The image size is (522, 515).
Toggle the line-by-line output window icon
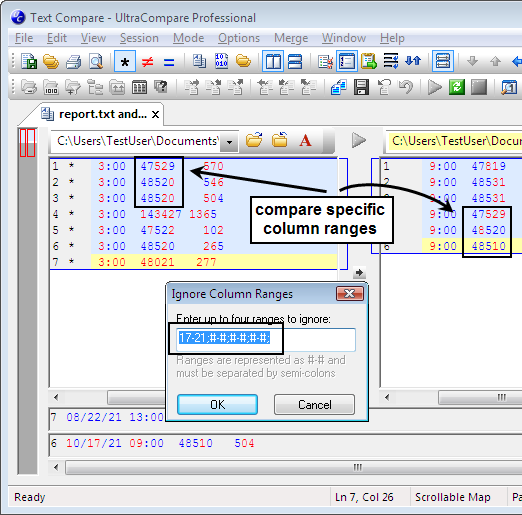(443, 61)
